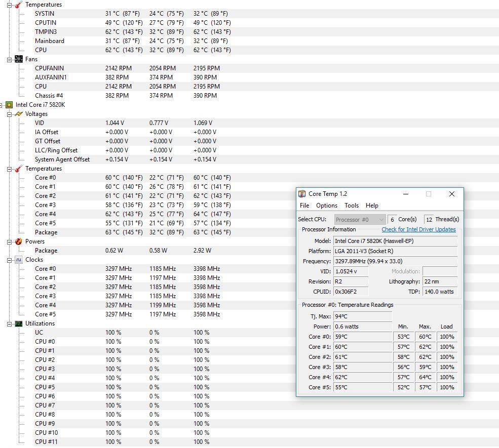Collapse the Utilizations tree node

tap(9, 324)
